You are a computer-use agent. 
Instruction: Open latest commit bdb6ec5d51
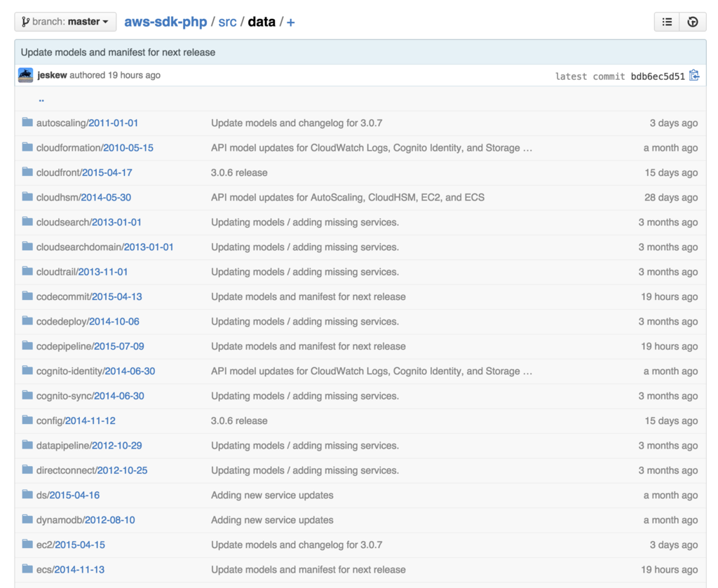658,76
